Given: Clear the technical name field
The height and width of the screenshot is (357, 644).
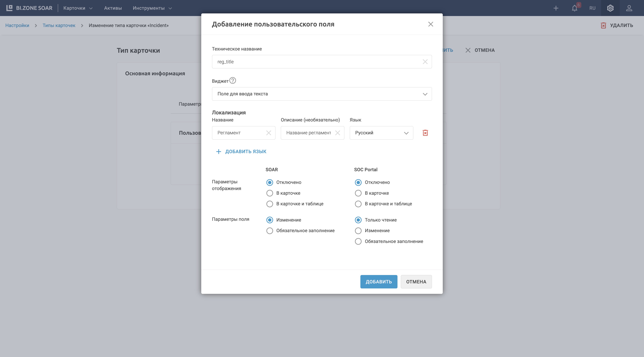Looking at the screenshot, I should 425,62.
